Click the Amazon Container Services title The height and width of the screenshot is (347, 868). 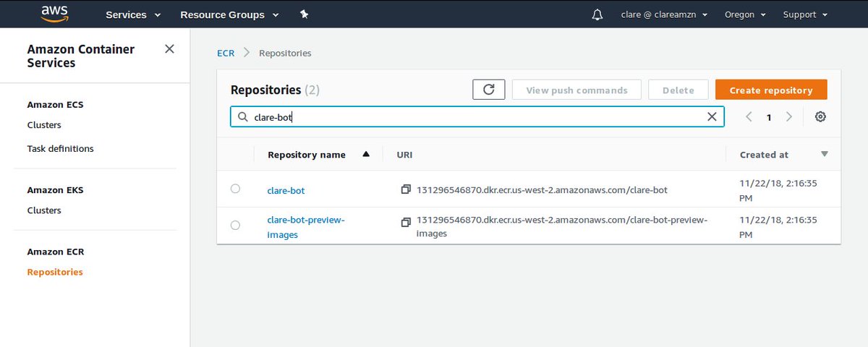click(x=81, y=56)
